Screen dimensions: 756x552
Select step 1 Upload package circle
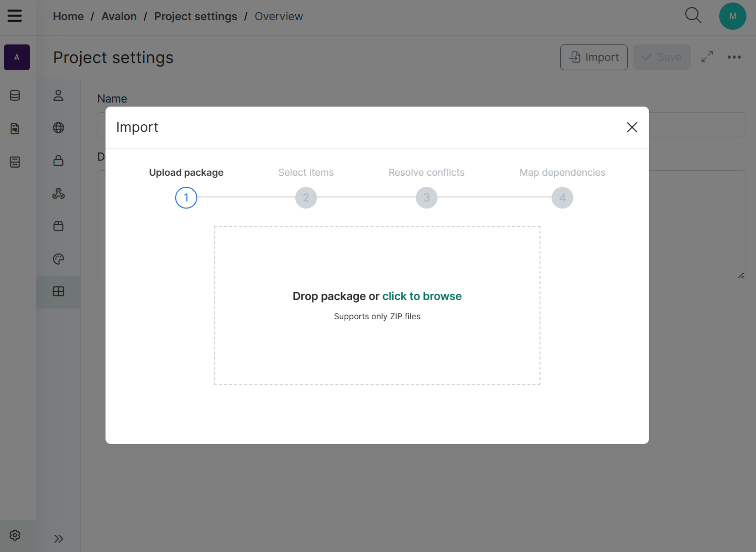coord(186,197)
